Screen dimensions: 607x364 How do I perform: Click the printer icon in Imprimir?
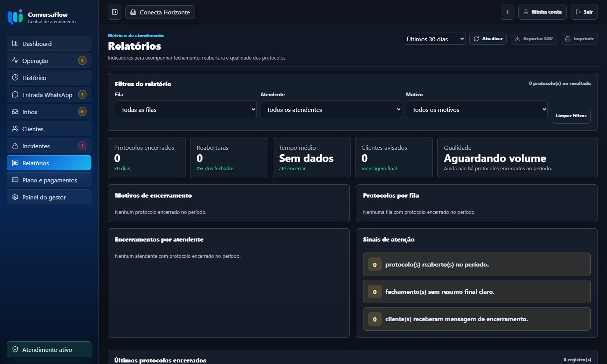(x=568, y=39)
